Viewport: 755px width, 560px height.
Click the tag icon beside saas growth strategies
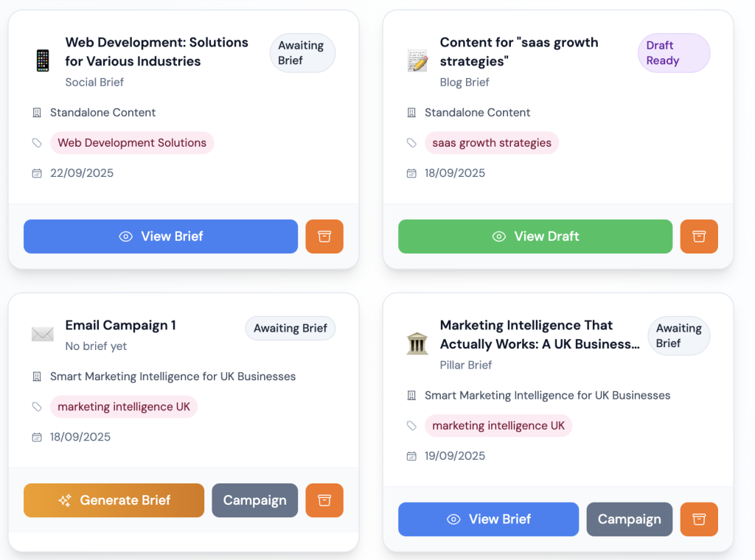410,143
